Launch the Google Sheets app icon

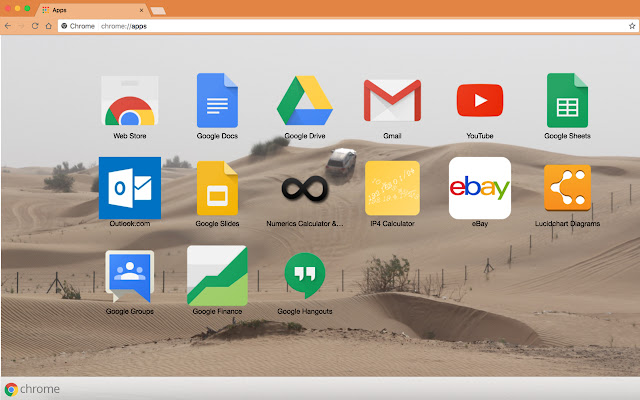pyautogui.click(x=567, y=100)
